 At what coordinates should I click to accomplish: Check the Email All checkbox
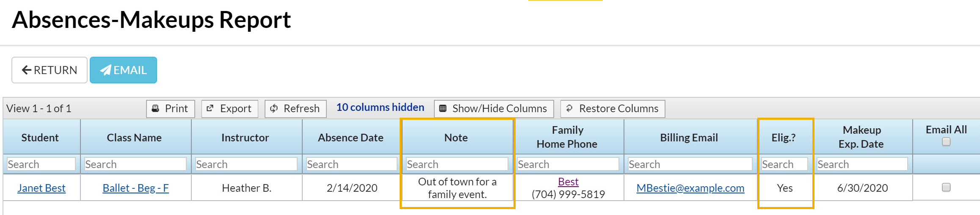pos(946,142)
